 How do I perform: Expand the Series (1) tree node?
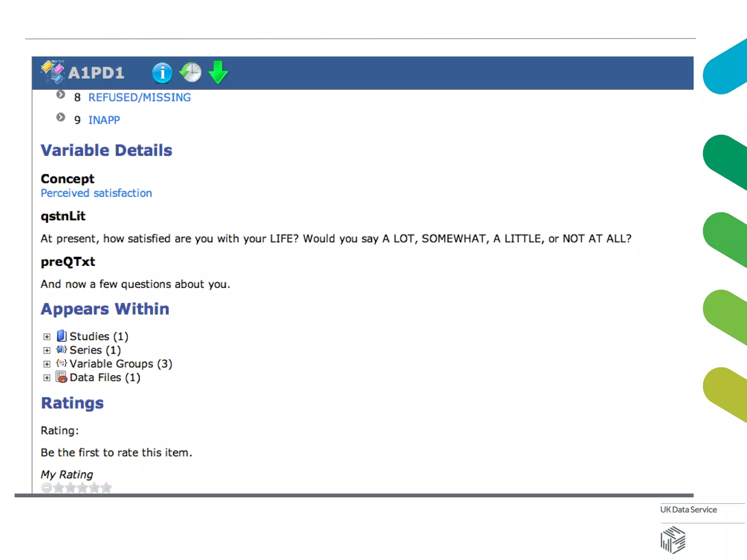point(47,350)
